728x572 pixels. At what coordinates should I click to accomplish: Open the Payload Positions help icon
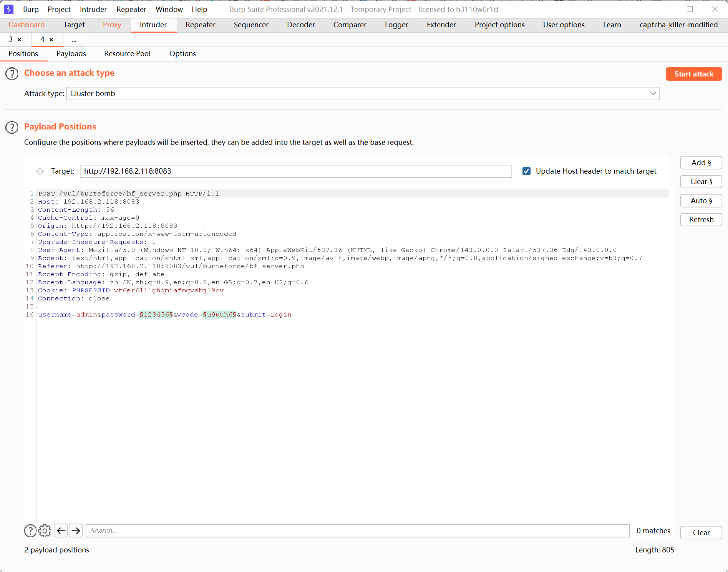point(12,127)
